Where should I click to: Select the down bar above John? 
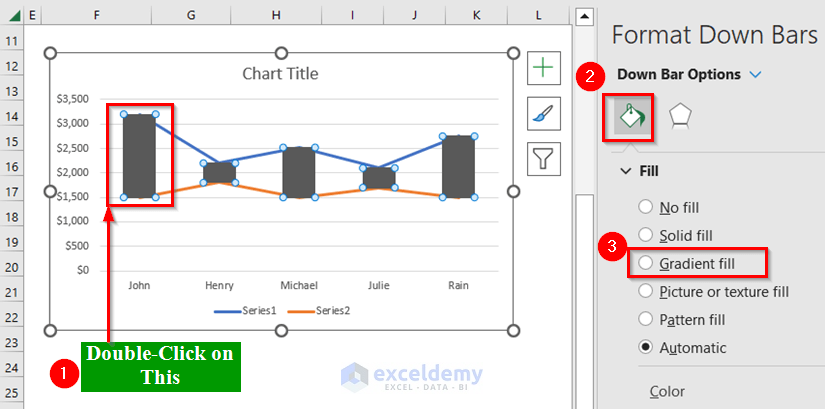(139, 155)
